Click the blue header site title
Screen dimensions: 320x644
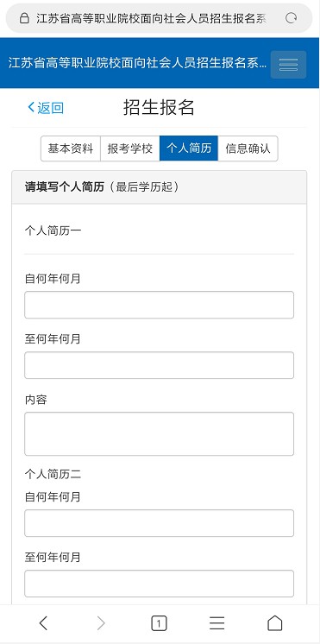137,63
